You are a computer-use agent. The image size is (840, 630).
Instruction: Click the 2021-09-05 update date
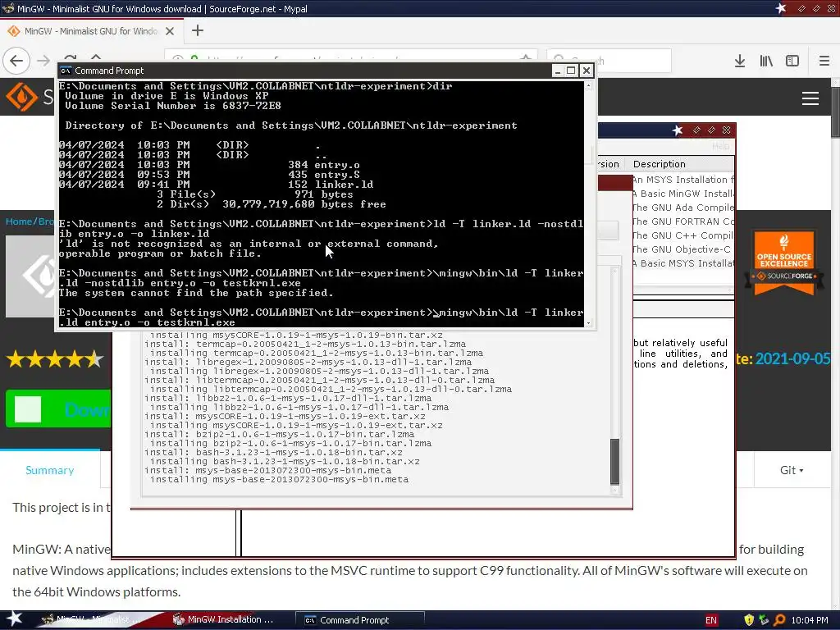click(792, 358)
